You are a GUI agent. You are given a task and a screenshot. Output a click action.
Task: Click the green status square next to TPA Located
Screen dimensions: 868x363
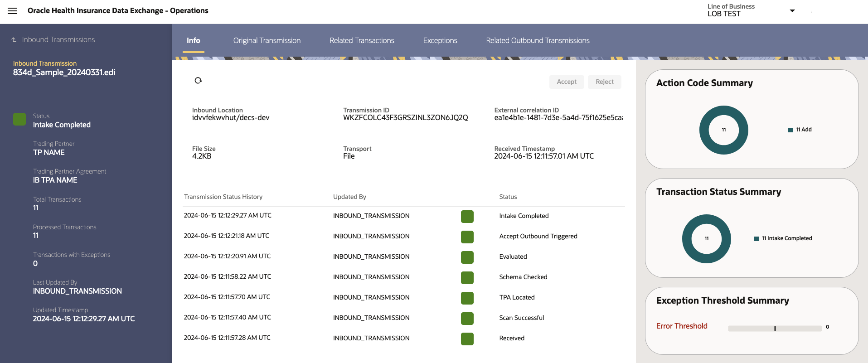point(467,298)
